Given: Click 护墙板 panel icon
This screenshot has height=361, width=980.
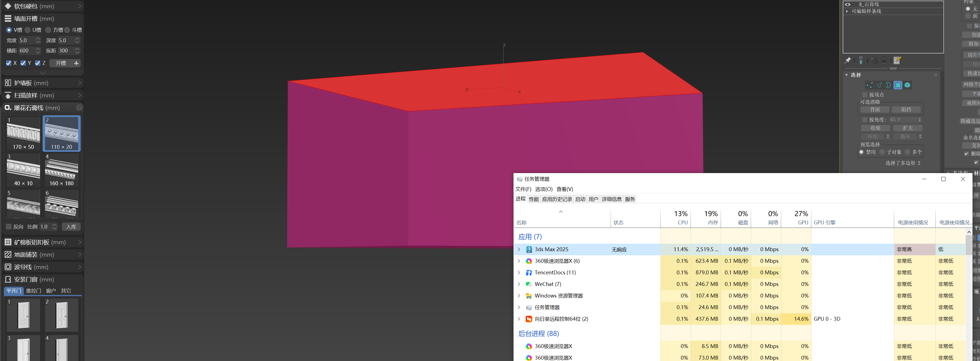Looking at the screenshot, I should [8, 83].
